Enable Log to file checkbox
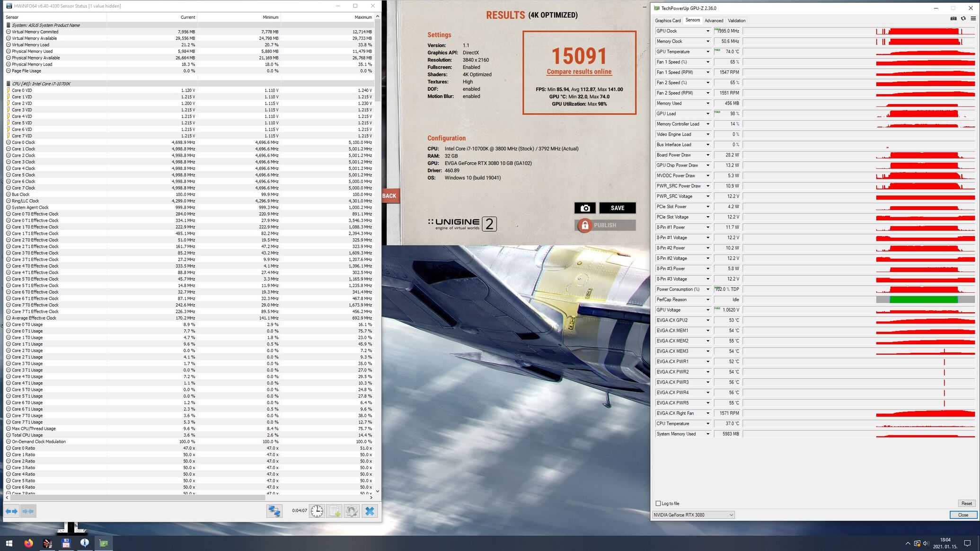Viewport: 980px width, 551px height. (658, 503)
